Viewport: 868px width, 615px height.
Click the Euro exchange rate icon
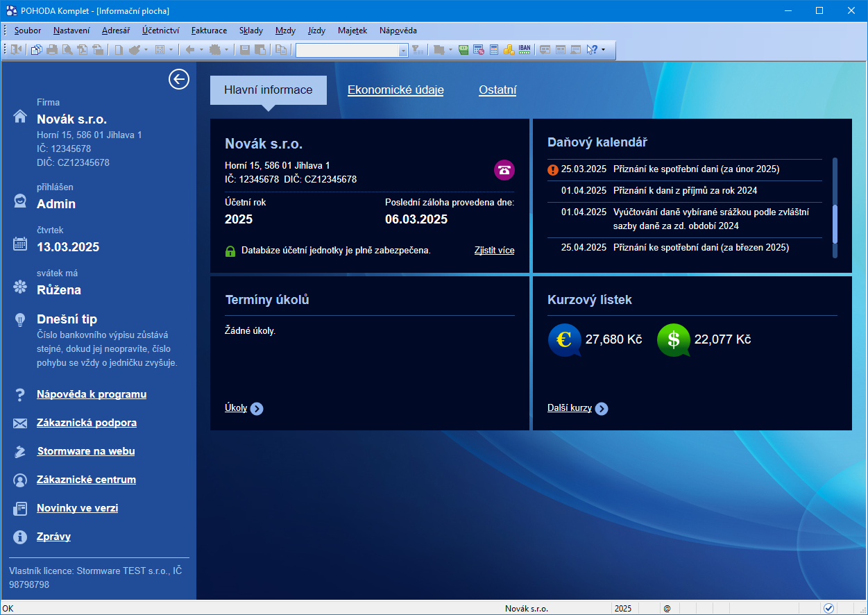point(564,340)
